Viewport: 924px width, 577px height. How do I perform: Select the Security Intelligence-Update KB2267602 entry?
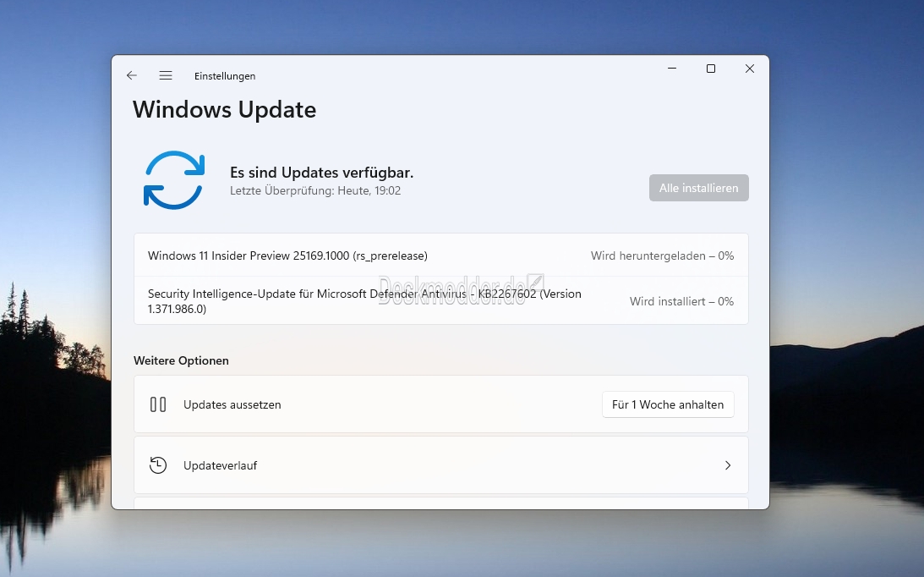coord(440,301)
